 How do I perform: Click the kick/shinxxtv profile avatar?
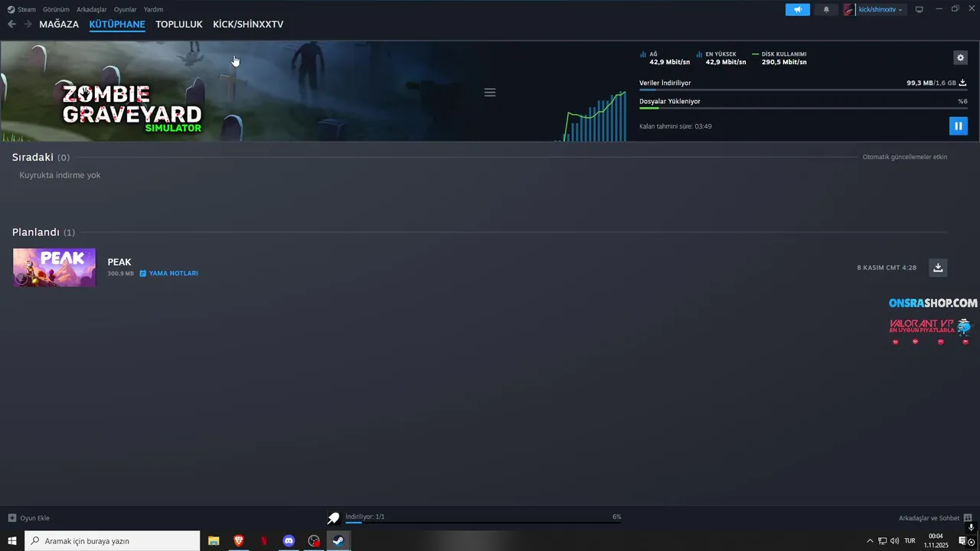(848, 10)
